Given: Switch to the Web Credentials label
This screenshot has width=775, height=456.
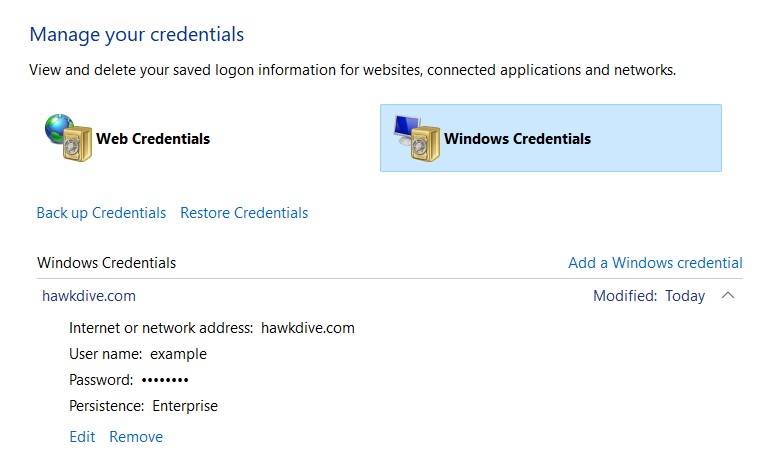Looking at the screenshot, I should click(x=153, y=139).
